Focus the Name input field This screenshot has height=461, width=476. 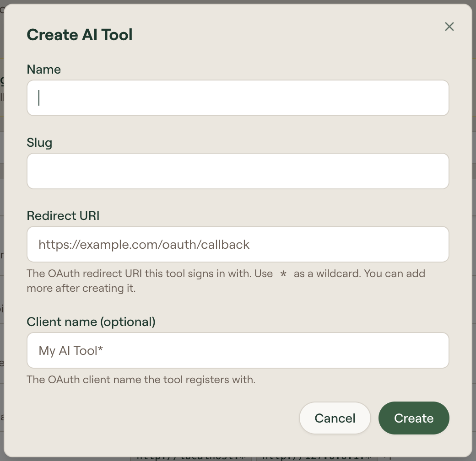click(x=238, y=98)
